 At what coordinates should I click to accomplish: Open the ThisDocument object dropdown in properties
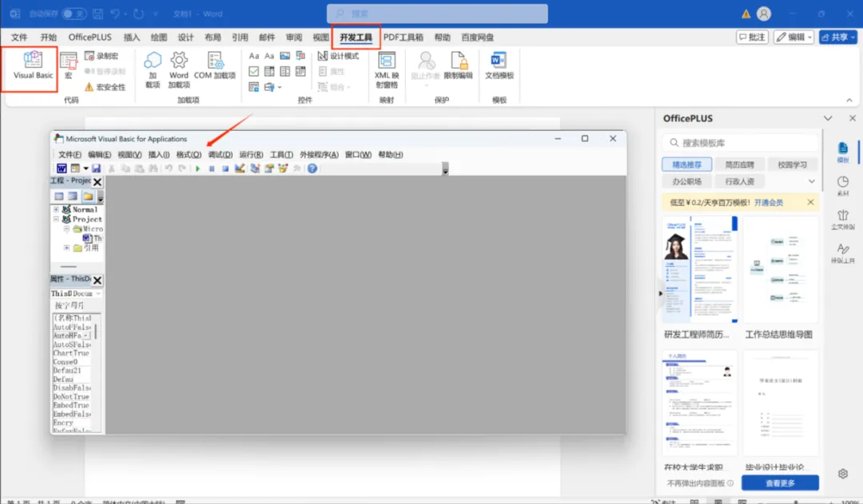tap(98, 294)
